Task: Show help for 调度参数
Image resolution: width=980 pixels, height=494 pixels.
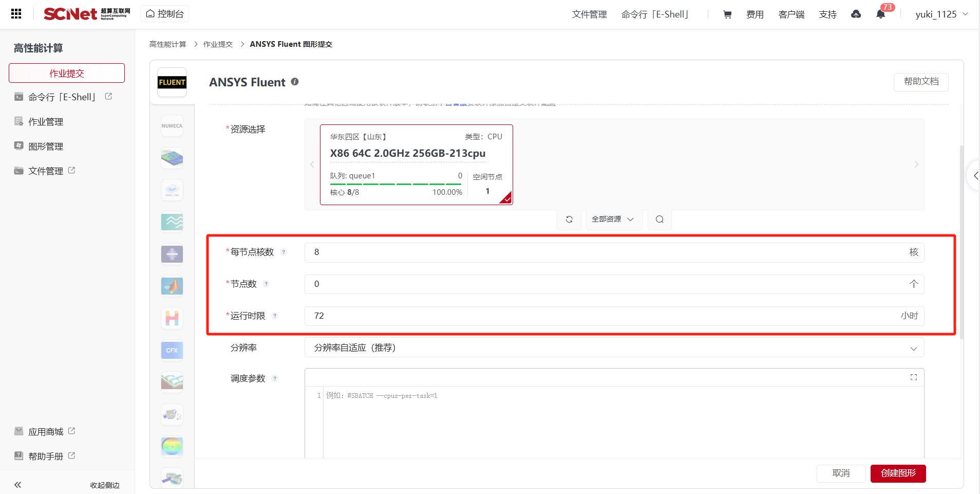Action: [x=275, y=378]
